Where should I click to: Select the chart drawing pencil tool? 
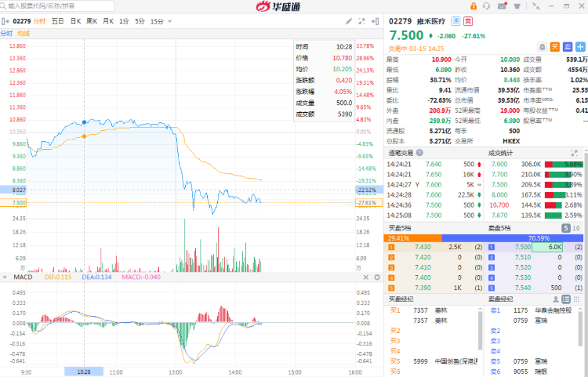click(x=349, y=21)
